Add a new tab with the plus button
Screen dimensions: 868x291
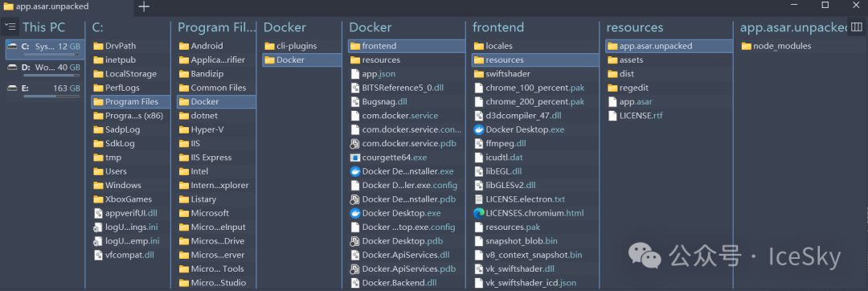click(x=144, y=6)
